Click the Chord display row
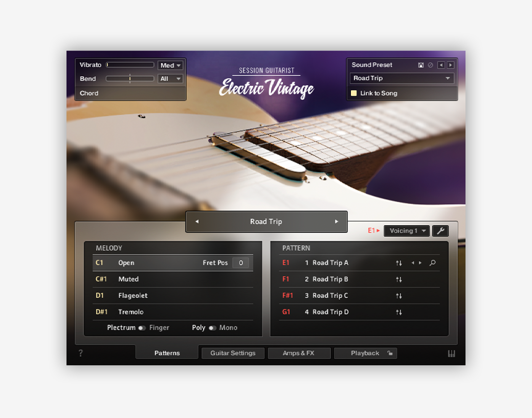 tap(130, 93)
